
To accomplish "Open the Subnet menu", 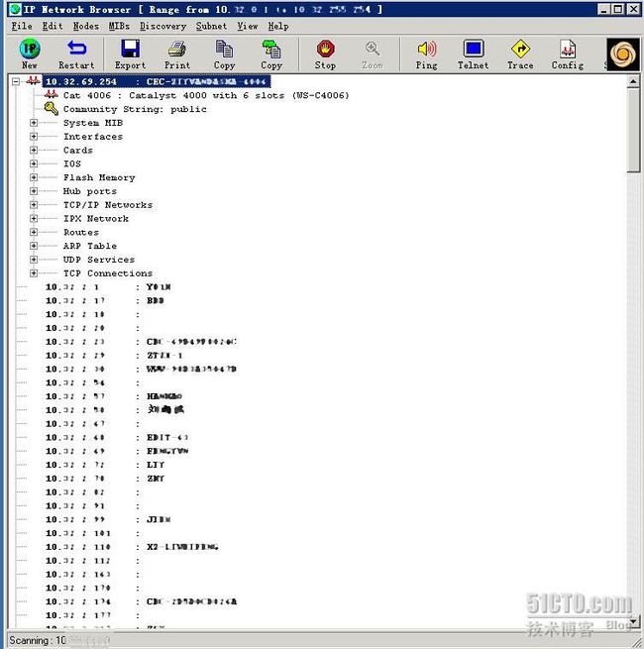I will pos(211,26).
